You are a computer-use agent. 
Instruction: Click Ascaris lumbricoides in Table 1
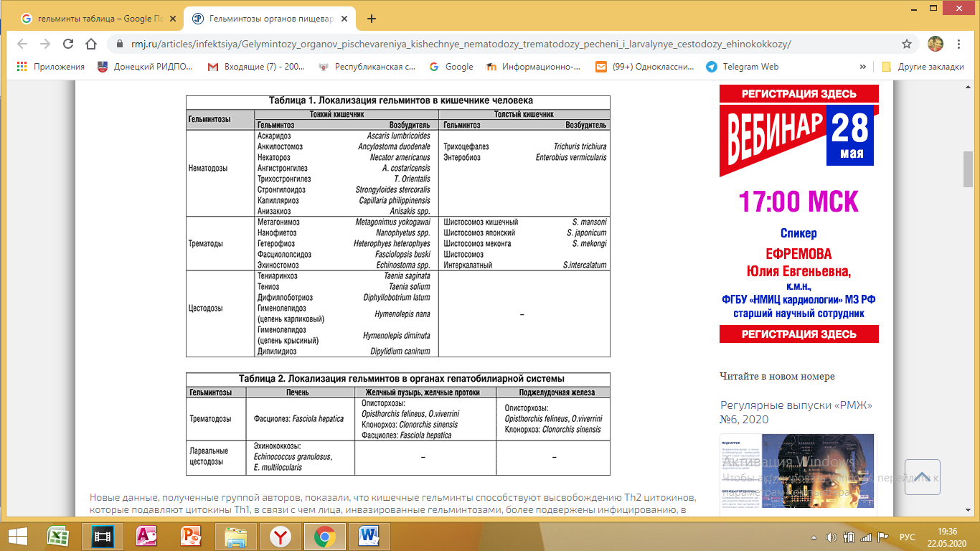tap(398, 136)
